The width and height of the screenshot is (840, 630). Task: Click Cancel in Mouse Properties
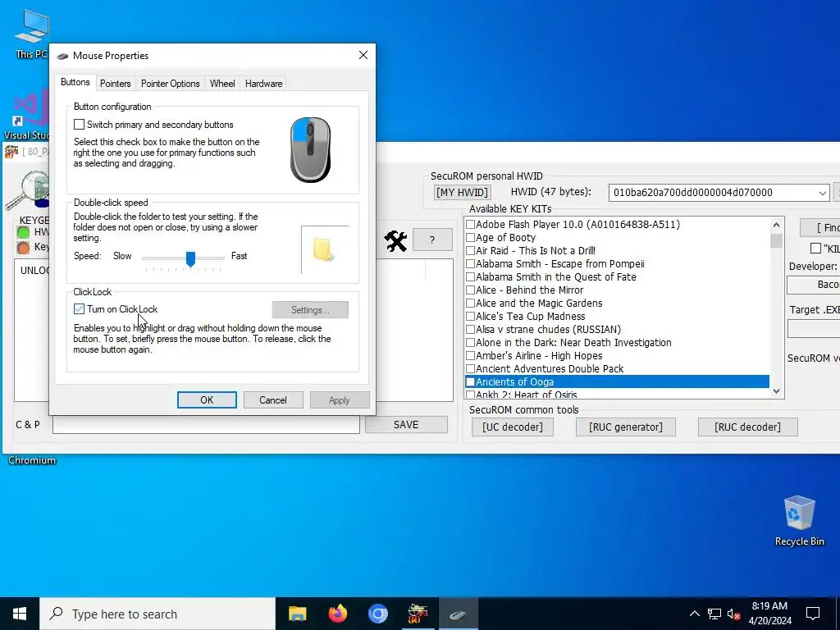[273, 399]
